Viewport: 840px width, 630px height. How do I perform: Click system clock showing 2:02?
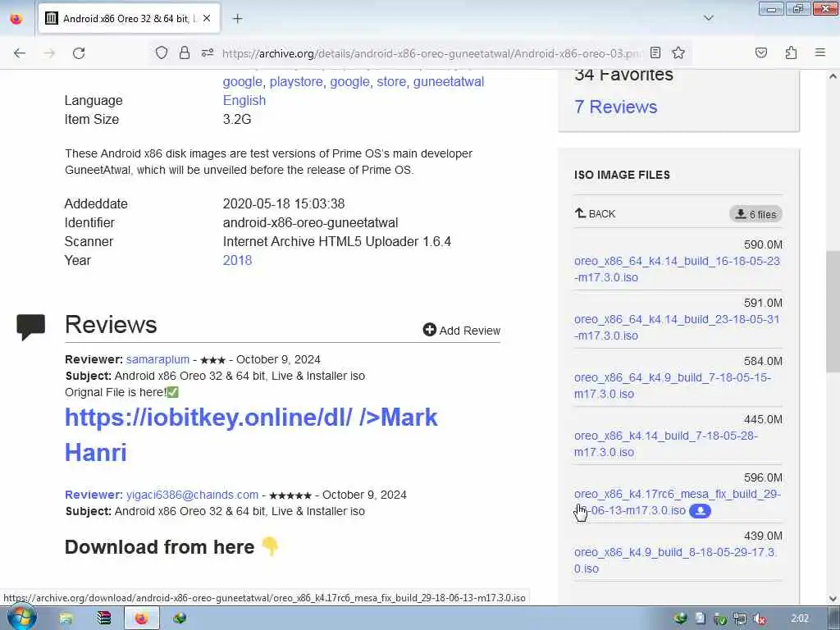799,619
